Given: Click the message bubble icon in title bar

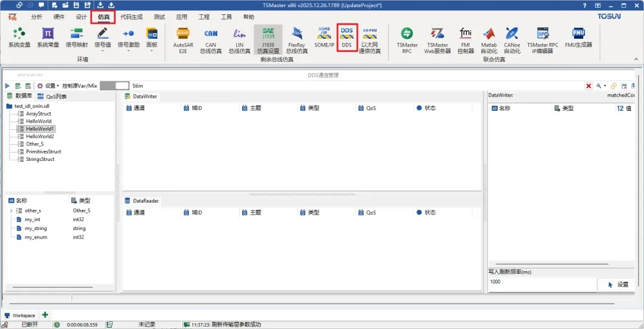Looking at the screenshot, I should 41,5.
